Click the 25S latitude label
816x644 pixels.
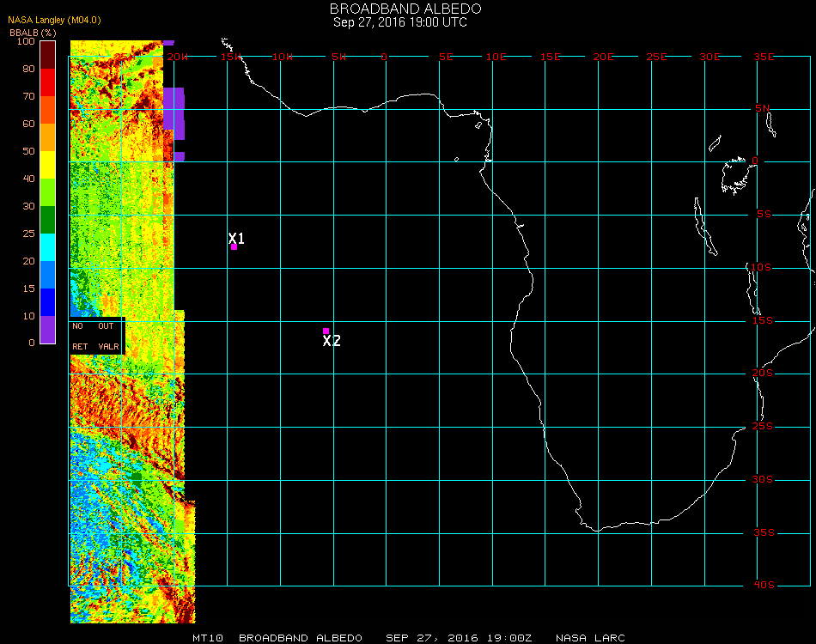[763, 426]
